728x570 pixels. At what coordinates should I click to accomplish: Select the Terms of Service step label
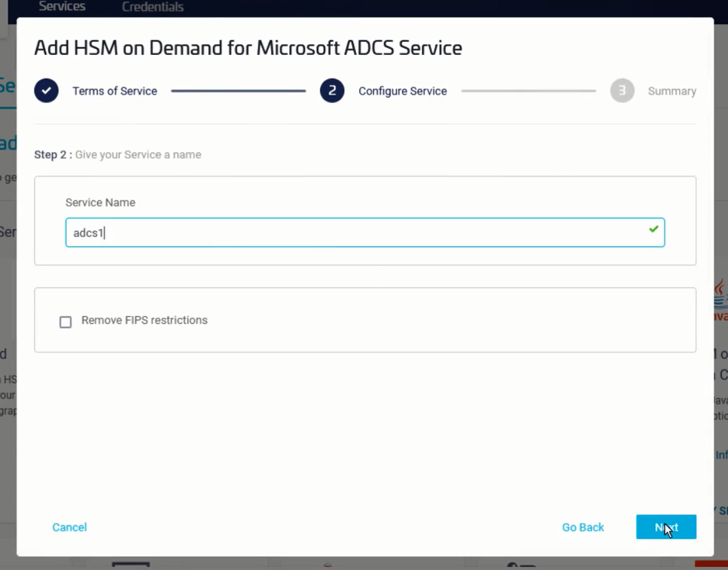[114, 90]
